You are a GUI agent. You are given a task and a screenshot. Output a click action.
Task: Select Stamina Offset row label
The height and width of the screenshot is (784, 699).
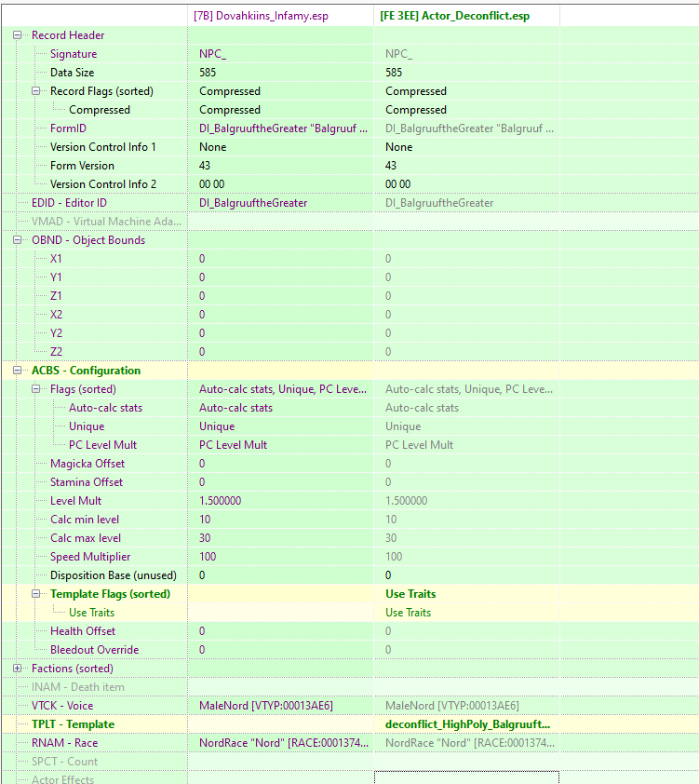[87, 482]
